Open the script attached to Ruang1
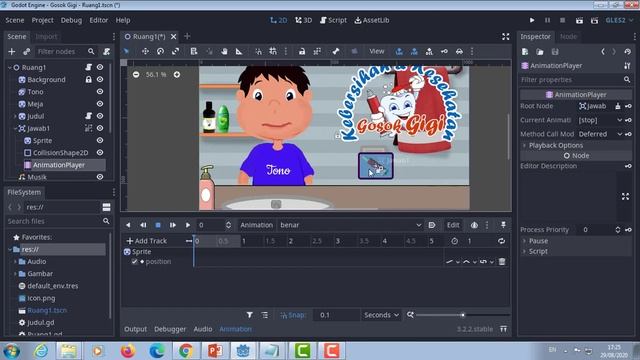Screen dimensions: 640x360 [x=88, y=67]
